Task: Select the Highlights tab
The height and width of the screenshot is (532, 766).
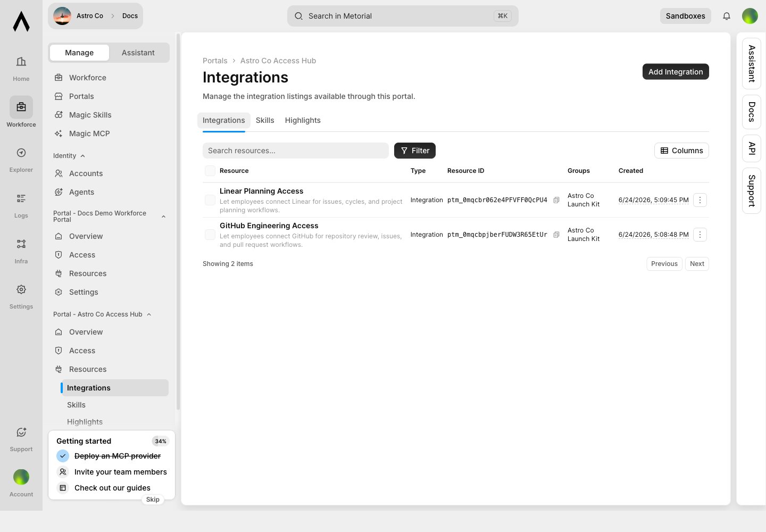Action: point(303,120)
